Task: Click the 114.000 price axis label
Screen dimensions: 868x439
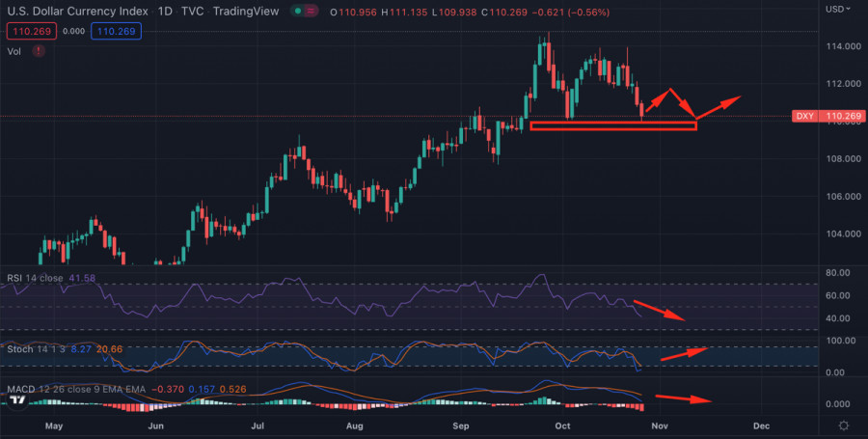Action: 843,46
